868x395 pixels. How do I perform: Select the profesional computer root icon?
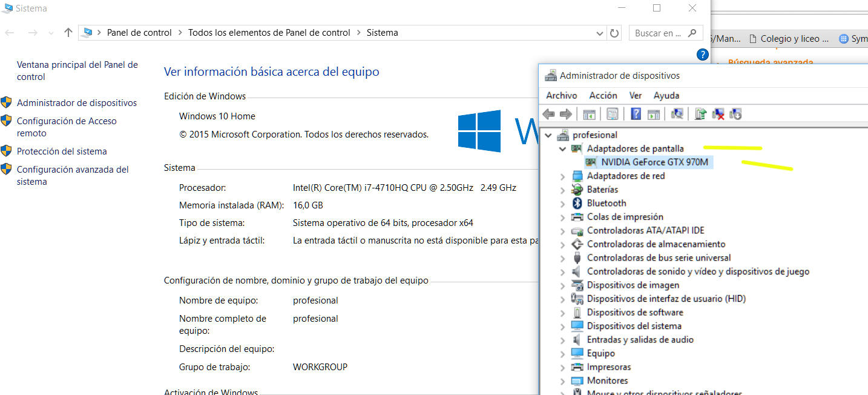(564, 134)
